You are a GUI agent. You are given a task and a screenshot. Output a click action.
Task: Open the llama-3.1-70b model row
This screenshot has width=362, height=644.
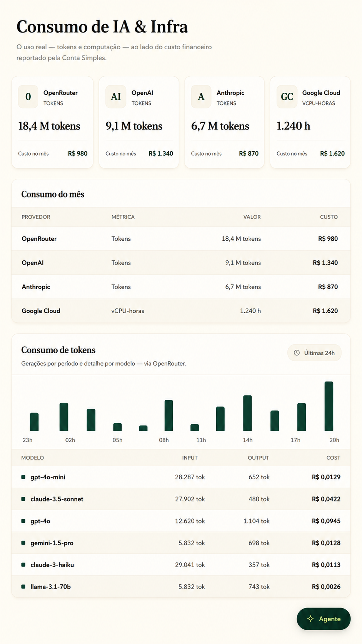coord(181,587)
